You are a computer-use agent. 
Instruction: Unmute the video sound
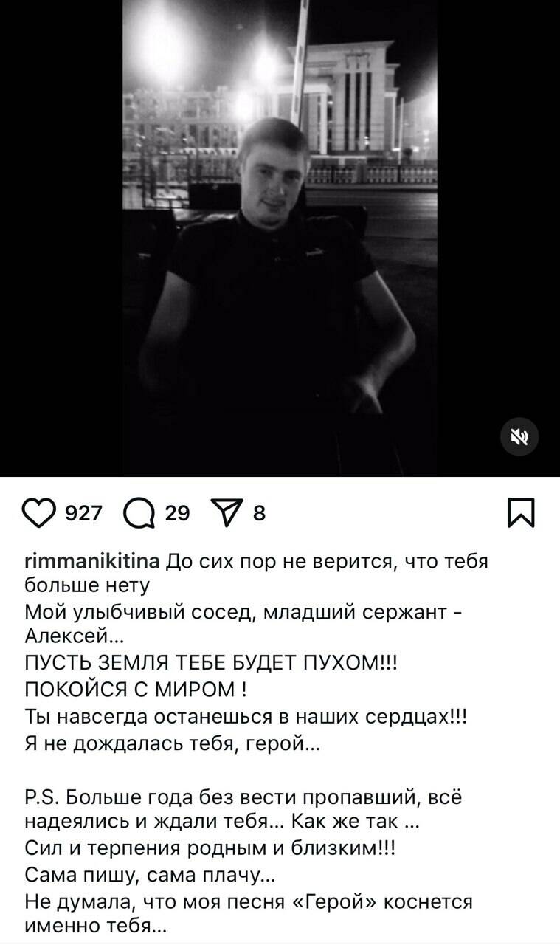point(519,438)
